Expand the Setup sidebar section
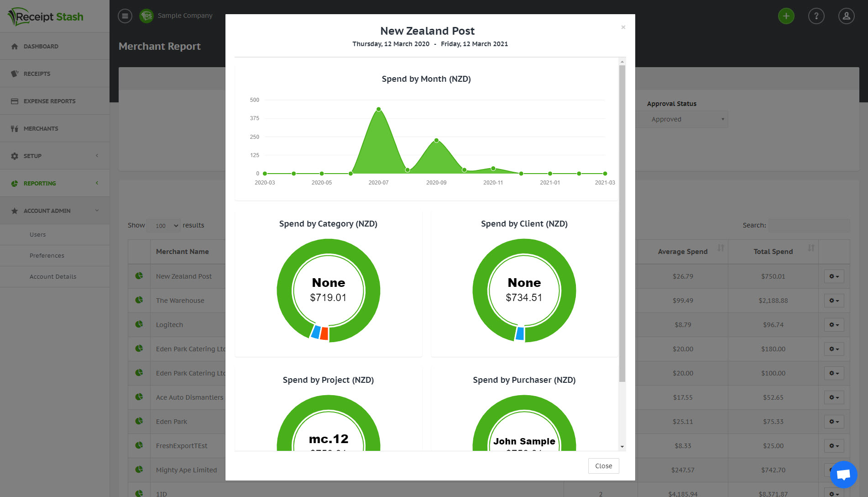 [55, 156]
